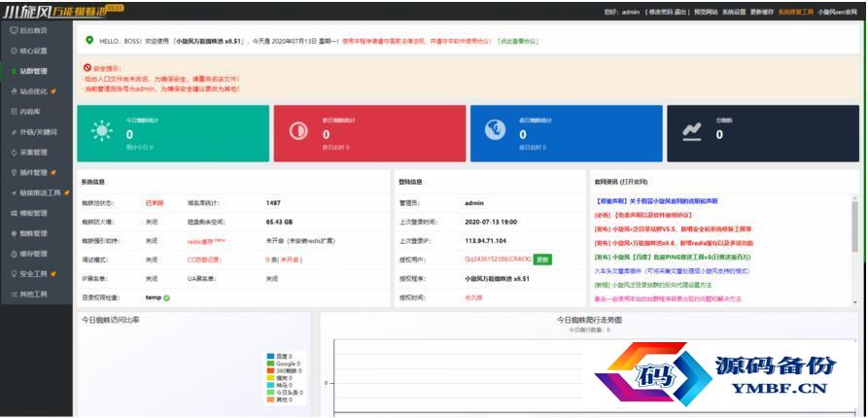This screenshot has height=418, width=868.
Task: Click the green check mark next to temp
Action: pos(166,297)
